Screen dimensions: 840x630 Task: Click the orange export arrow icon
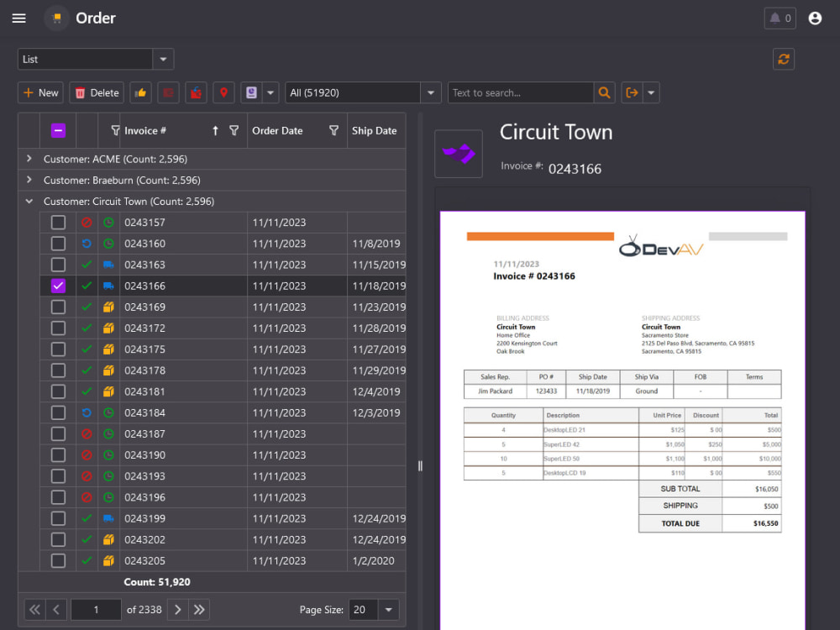633,92
